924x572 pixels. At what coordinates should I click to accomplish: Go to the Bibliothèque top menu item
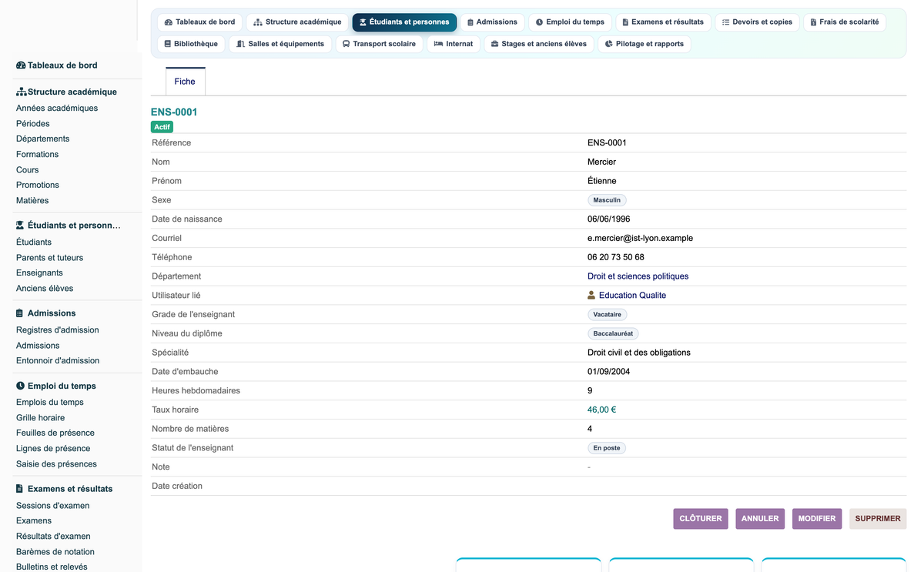191,44
